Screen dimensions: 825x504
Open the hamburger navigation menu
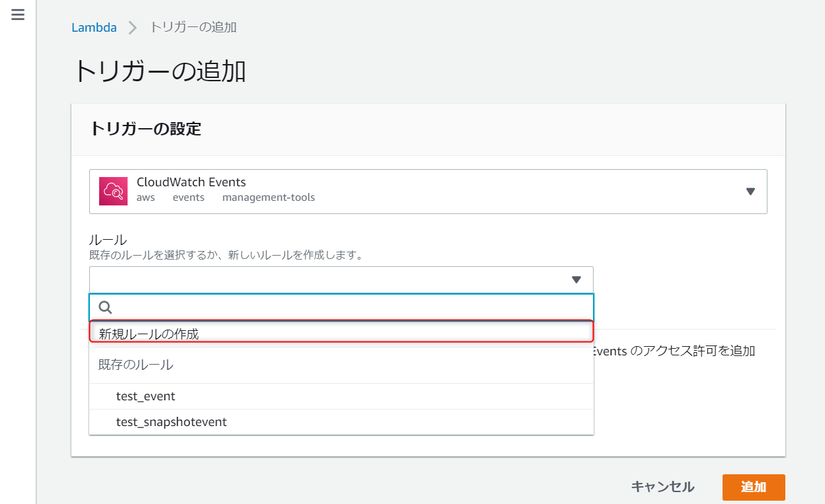(18, 15)
